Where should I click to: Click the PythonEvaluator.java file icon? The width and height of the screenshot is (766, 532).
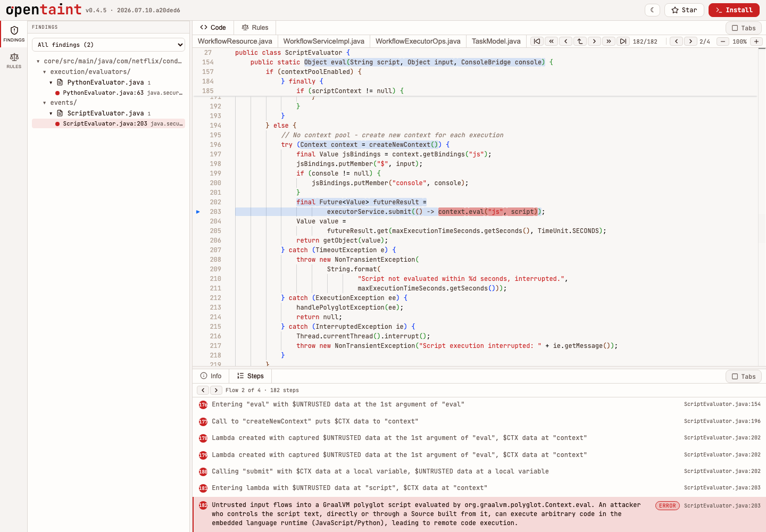[x=60, y=82]
